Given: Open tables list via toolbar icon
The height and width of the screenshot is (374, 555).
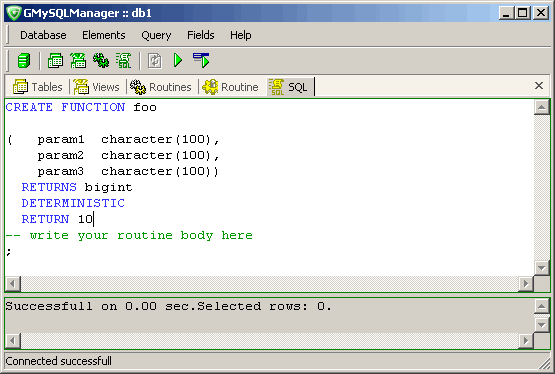Looking at the screenshot, I should pyautogui.click(x=55, y=61).
